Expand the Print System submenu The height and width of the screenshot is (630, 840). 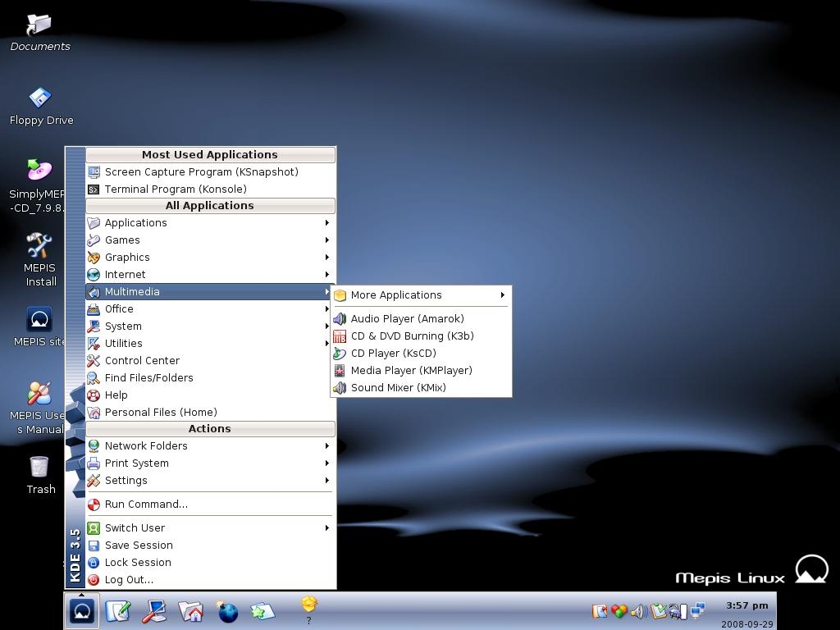(211, 463)
